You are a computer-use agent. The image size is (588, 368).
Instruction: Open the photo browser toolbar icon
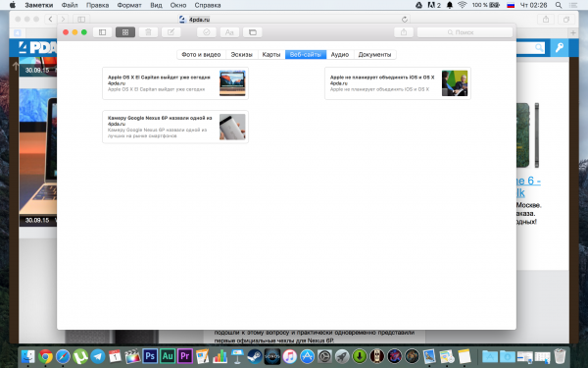click(x=253, y=32)
